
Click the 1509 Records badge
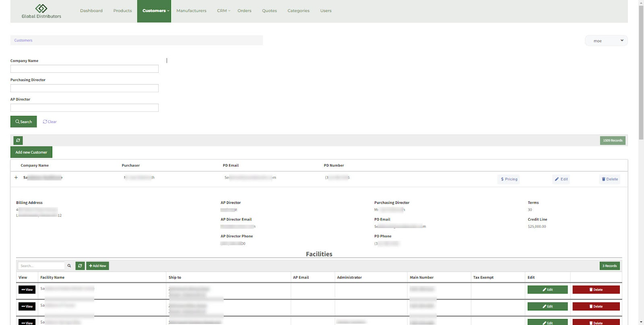tap(613, 140)
